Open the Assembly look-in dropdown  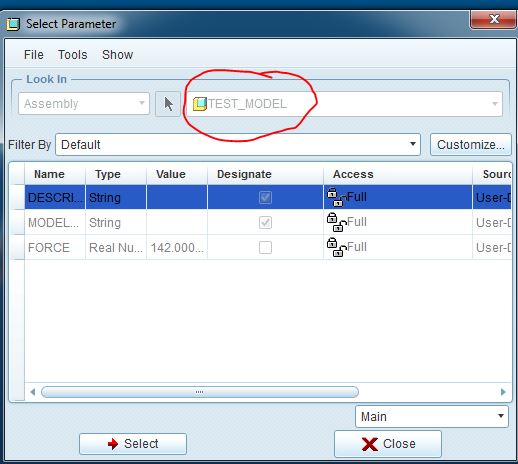pyautogui.click(x=84, y=104)
